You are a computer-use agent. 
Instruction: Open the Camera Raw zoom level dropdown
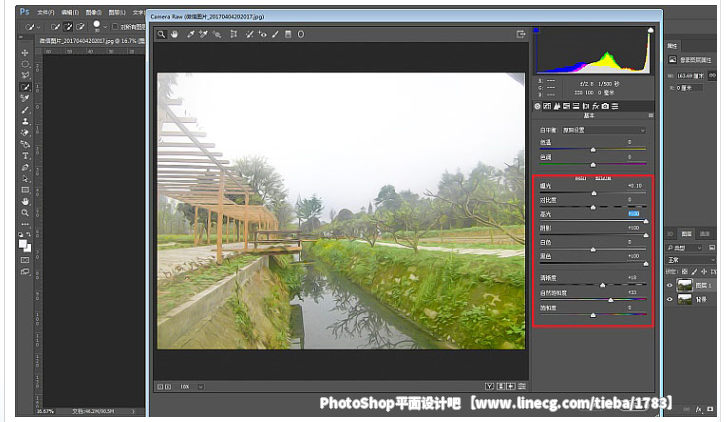click(201, 386)
